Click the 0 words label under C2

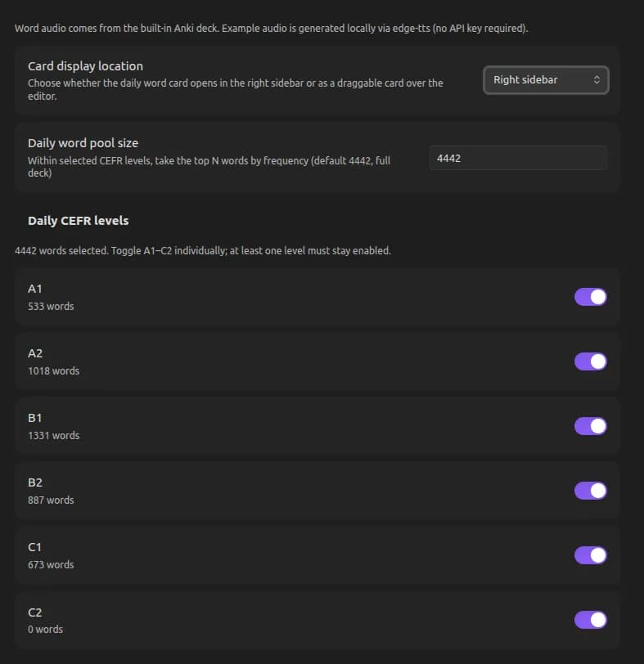tap(45, 630)
